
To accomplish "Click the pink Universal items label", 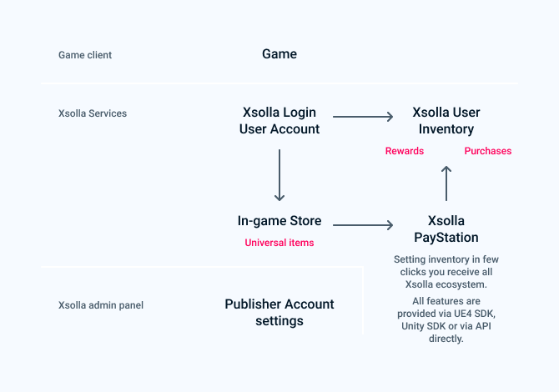I will [x=279, y=243].
